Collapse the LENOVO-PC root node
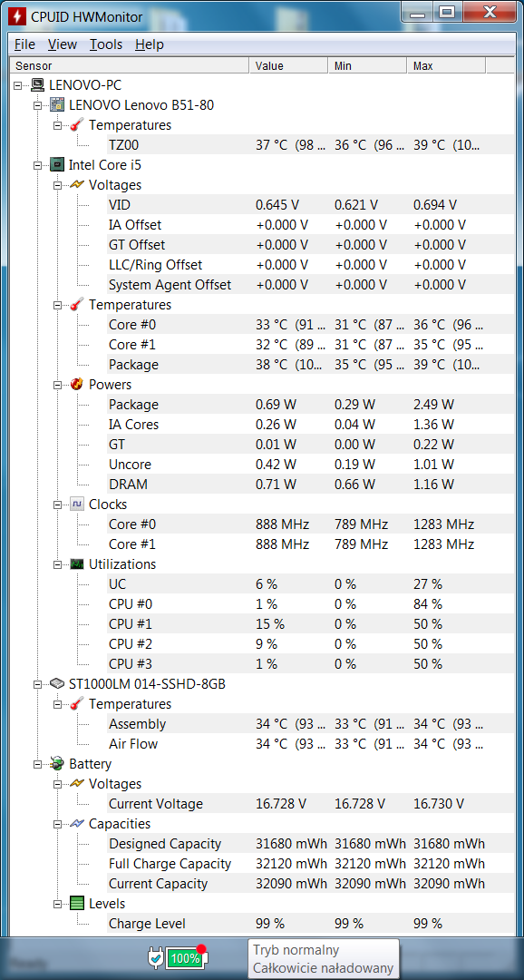 tap(17, 85)
